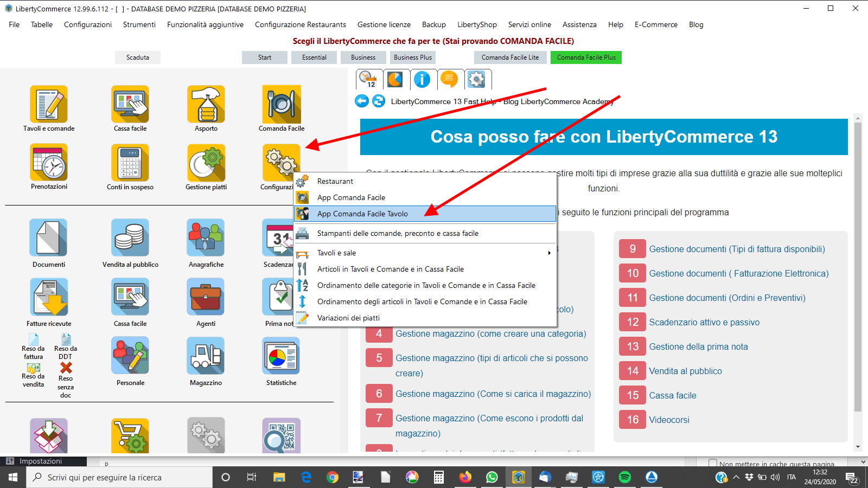Open Stampanti delle comande menu entry
868x488 pixels.
pyautogui.click(x=425, y=233)
